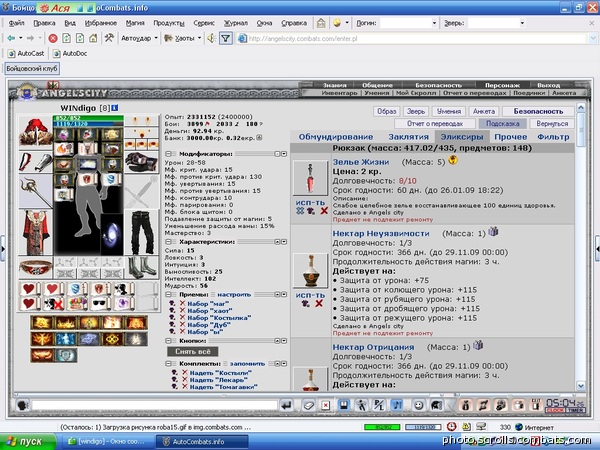Click the floppy disk save icon
Image resolution: width=600 pixels, height=450 pixels.
344,405
